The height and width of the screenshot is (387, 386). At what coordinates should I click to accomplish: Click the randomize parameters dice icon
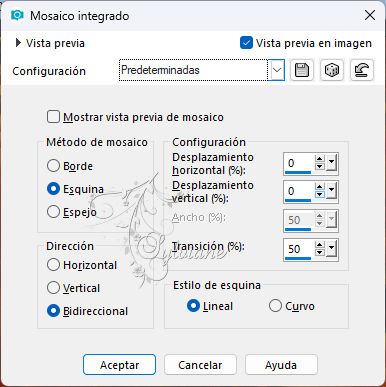pyautogui.click(x=332, y=70)
